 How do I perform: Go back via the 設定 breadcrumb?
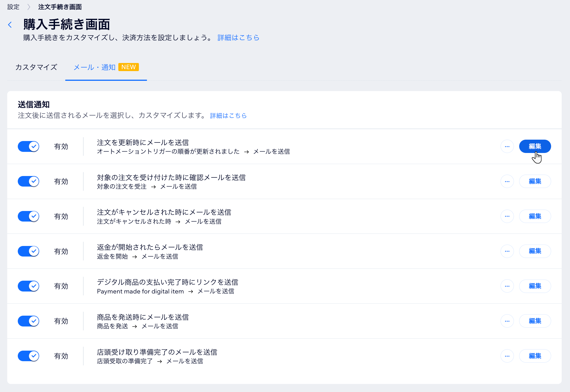pos(13,7)
